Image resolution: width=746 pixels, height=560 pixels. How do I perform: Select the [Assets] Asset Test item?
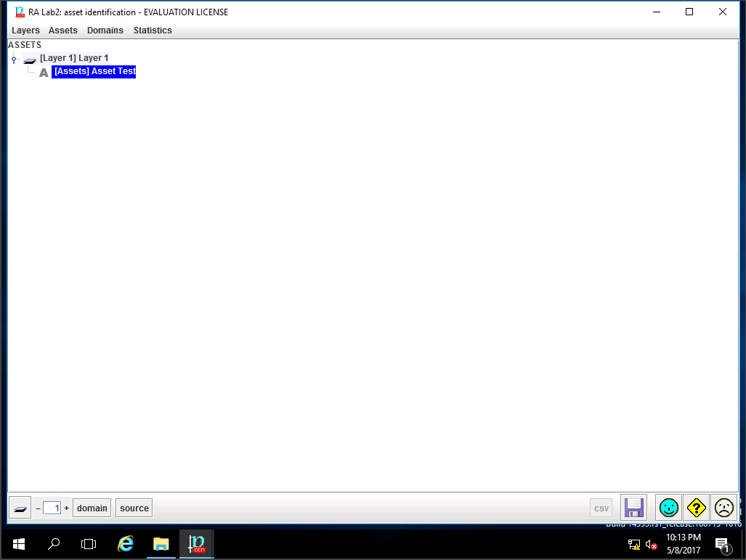coord(94,71)
